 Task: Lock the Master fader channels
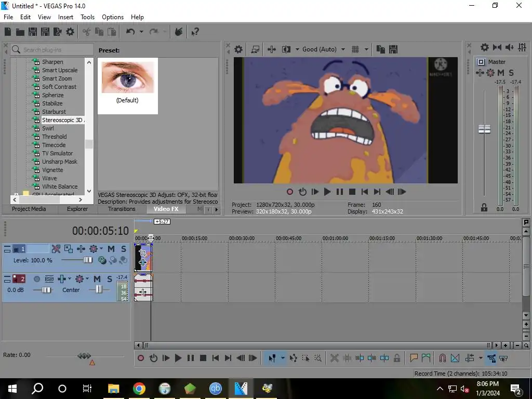(484, 207)
